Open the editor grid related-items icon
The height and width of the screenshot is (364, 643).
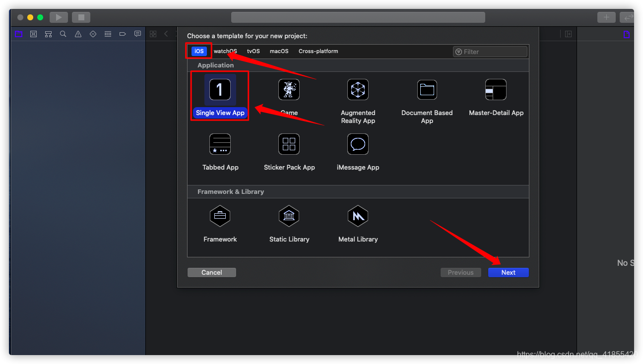tap(153, 34)
